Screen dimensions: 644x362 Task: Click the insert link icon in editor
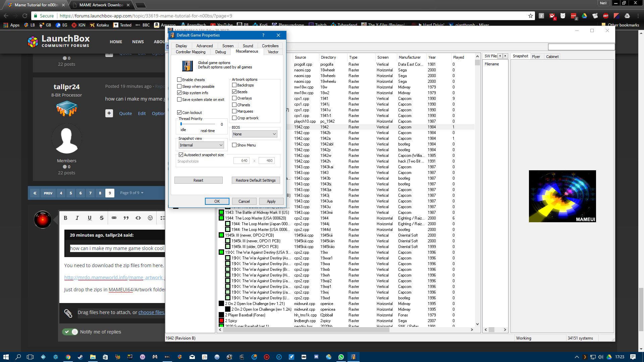(x=114, y=218)
